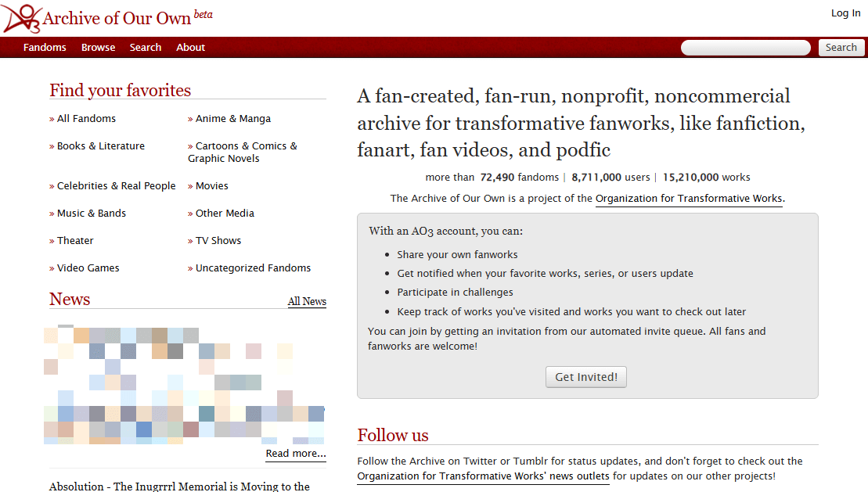868x492 pixels.
Task: Visit the Organization for Transformative Works link
Action: (x=689, y=198)
